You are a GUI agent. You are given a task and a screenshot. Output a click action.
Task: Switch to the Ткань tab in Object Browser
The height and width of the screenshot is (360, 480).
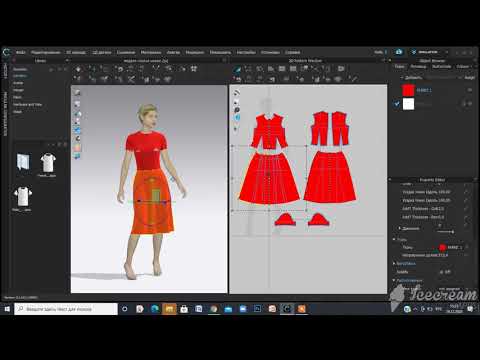point(399,67)
